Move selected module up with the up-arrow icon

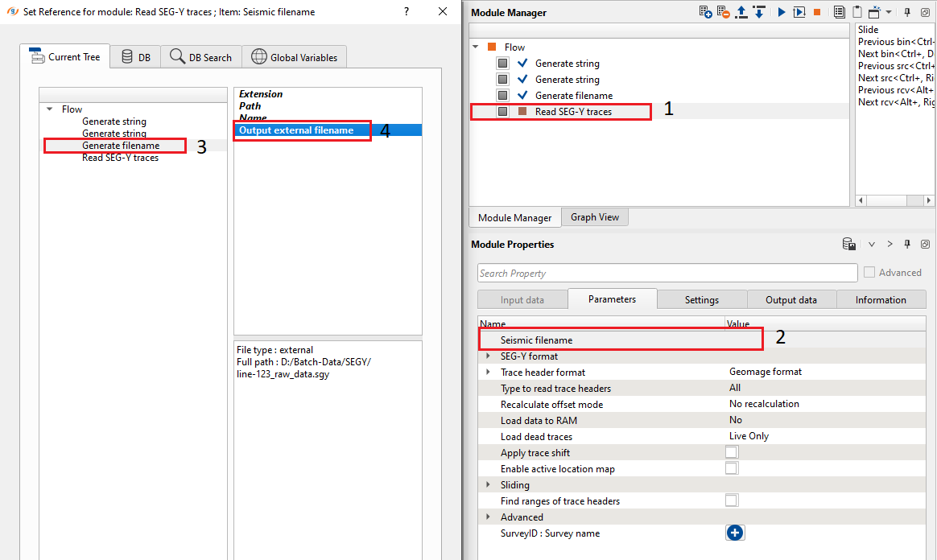pos(741,12)
